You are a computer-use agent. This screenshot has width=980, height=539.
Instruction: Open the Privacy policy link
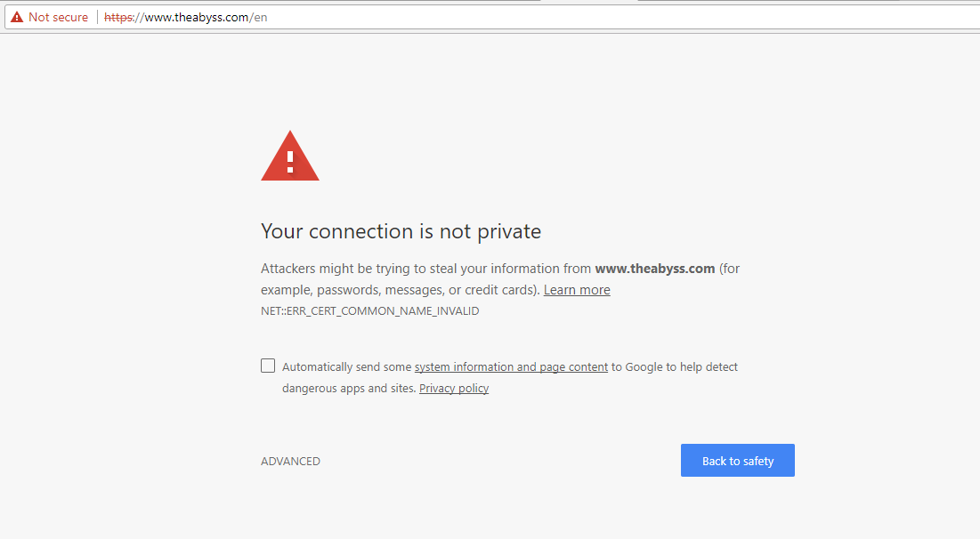point(454,388)
